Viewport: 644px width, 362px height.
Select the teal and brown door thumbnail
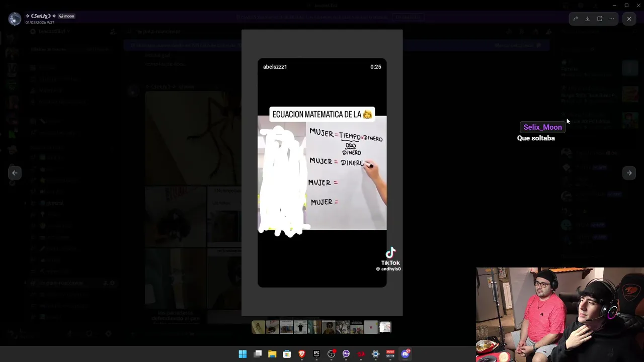[x=314, y=328]
